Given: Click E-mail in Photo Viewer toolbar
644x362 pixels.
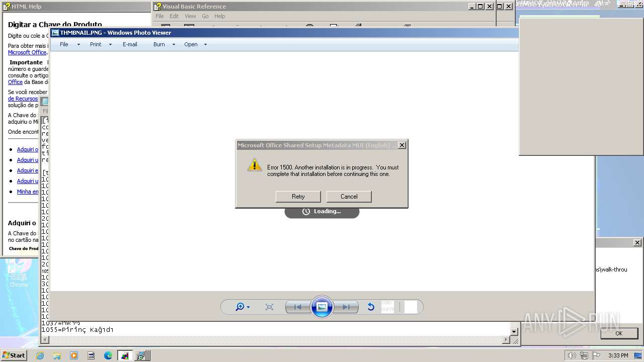Looking at the screenshot, I should pos(130,44).
